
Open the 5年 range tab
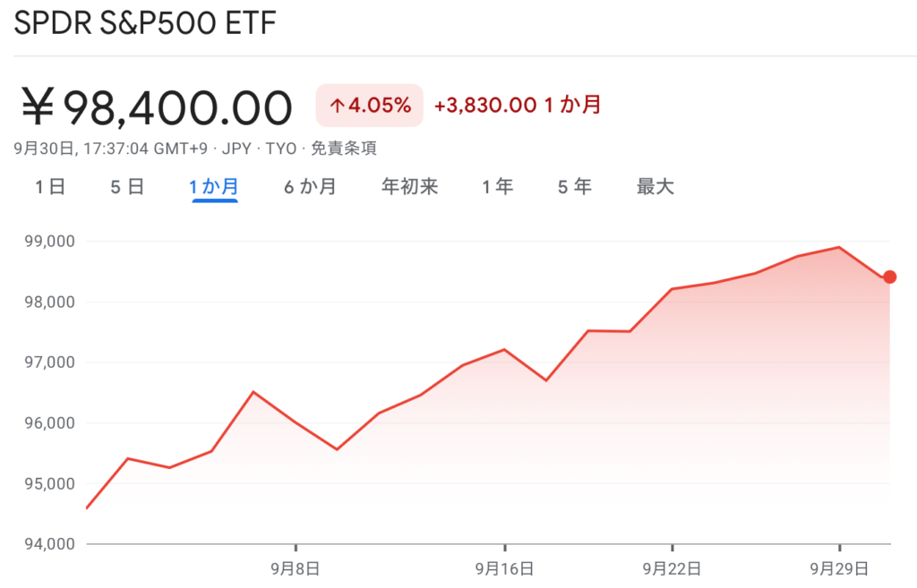(x=574, y=187)
